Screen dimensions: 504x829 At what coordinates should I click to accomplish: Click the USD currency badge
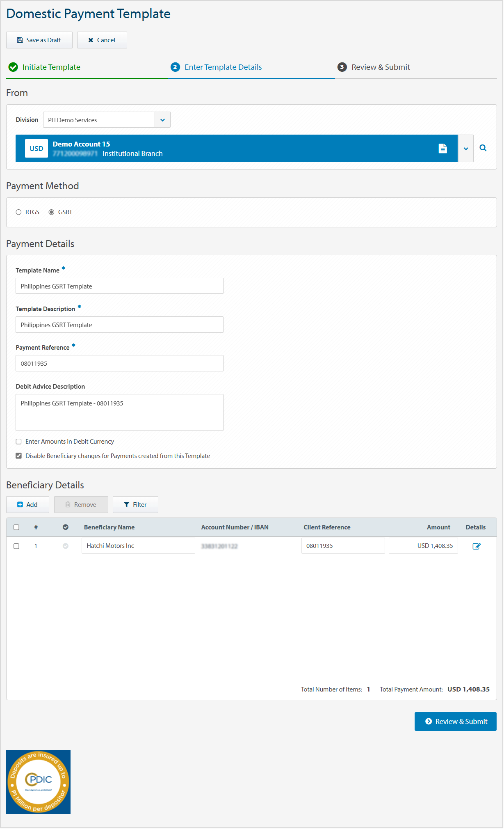[x=36, y=149]
